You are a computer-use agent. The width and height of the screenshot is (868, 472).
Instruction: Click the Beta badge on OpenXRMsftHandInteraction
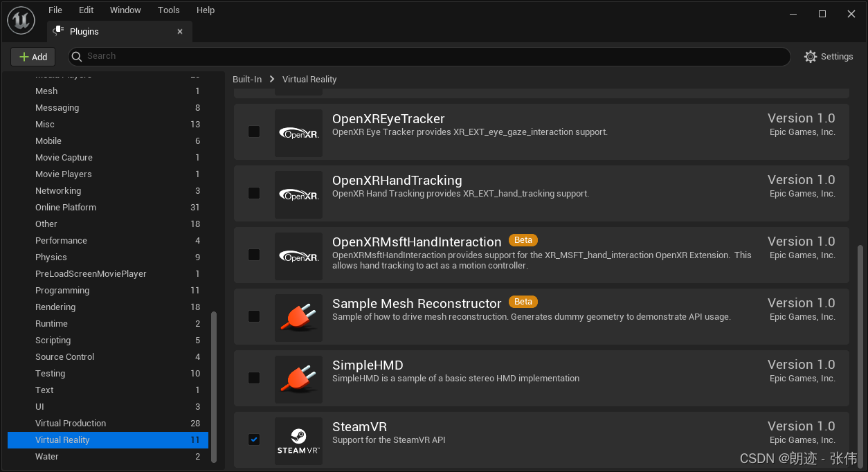pos(523,240)
